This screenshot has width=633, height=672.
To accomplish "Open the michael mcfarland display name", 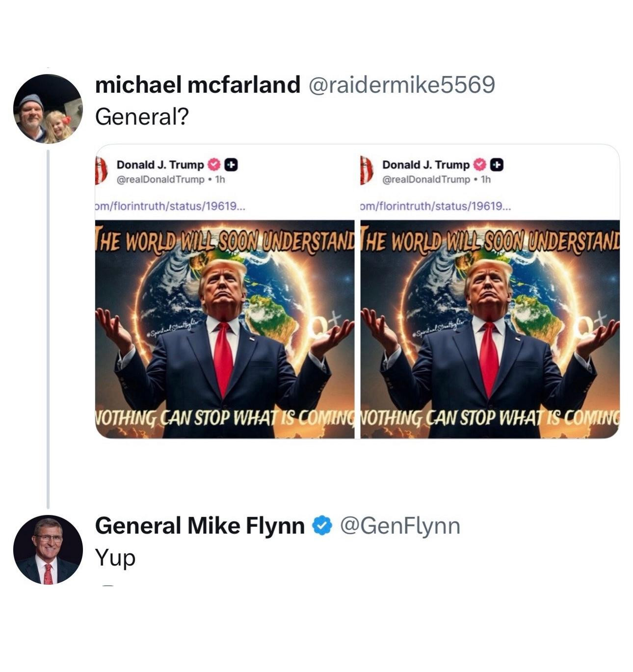I will pyautogui.click(x=197, y=85).
